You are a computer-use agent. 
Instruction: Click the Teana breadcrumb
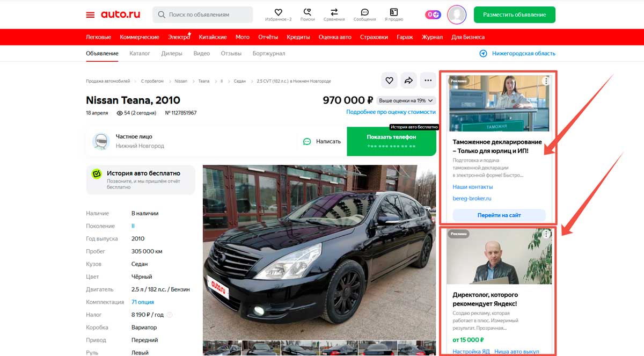(204, 81)
